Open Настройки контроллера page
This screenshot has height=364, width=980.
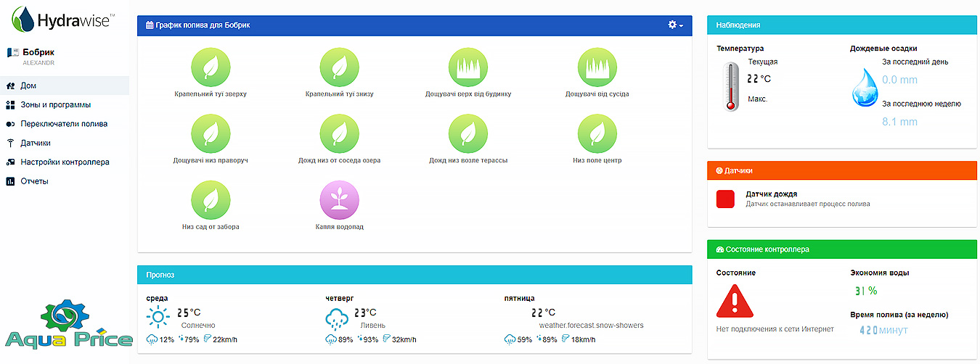(65, 162)
